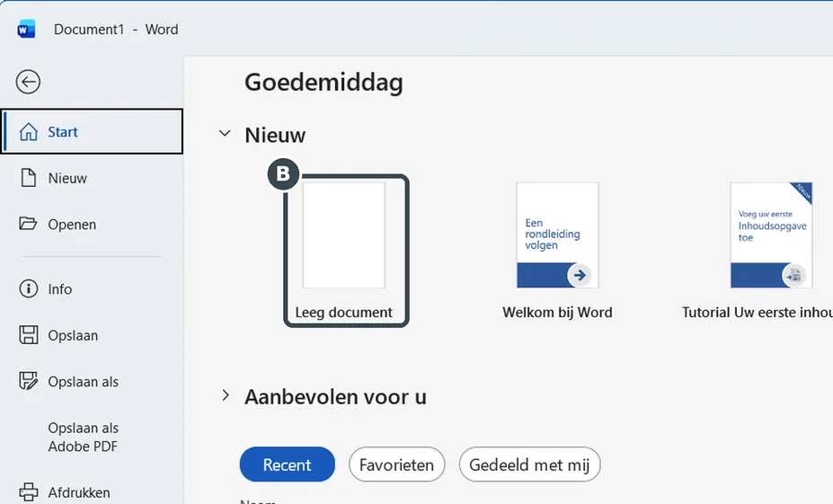Click the Aanbevolen voor u heading text
833x504 pixels.
click(x=335, y=397)
